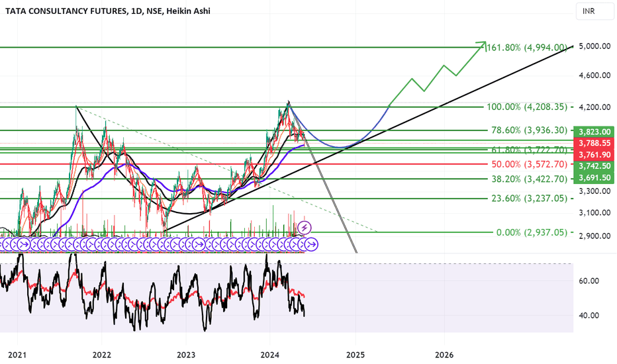This screenshot has width=617, height=364.
Task: Click the 5,000.00 price axis label
Action: pos(594,46)
